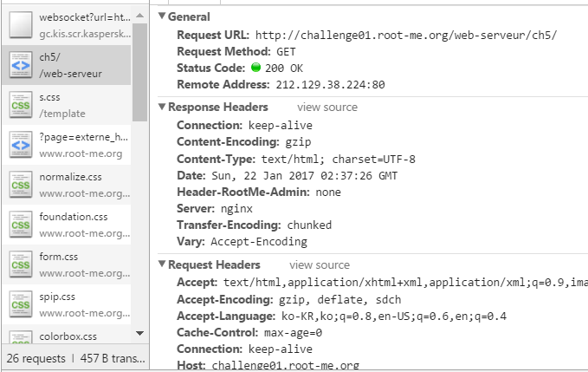Click the s.css stylesheet icon
The image size is (588, 372).
(21, 105)
